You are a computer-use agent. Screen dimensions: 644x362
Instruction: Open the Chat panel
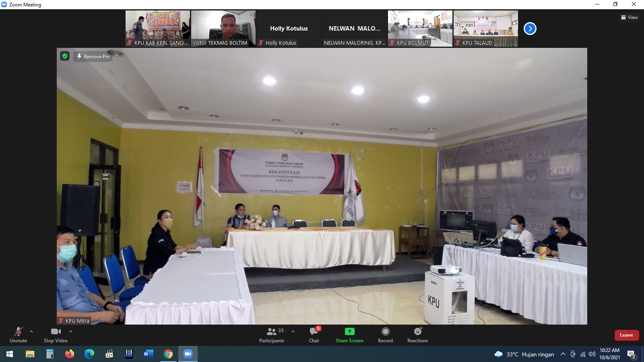(x=314, y=335)
